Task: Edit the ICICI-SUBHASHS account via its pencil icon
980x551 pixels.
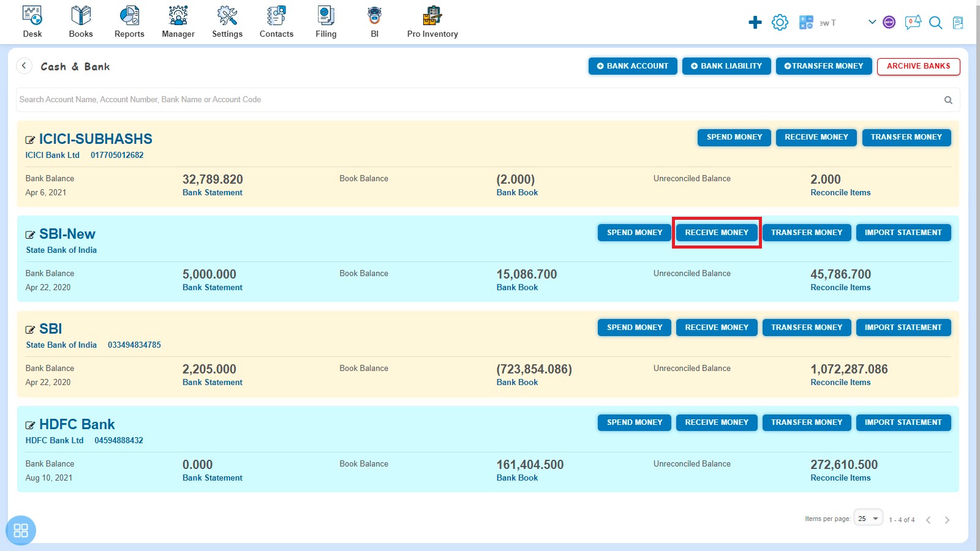Action: [x=30, y=140]
